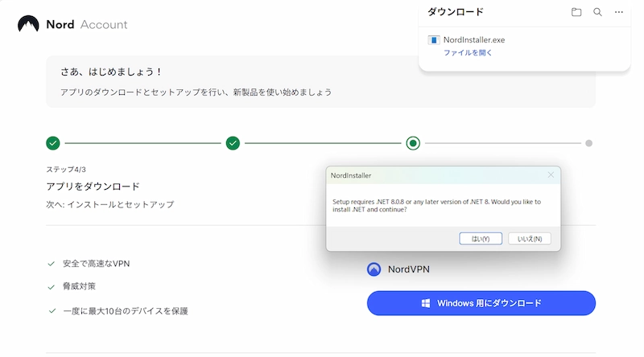The width and height of the screenshot is (644, 357).
Task: Click checkmark beside 安全で高速なVPN
Action: [52, 264]
